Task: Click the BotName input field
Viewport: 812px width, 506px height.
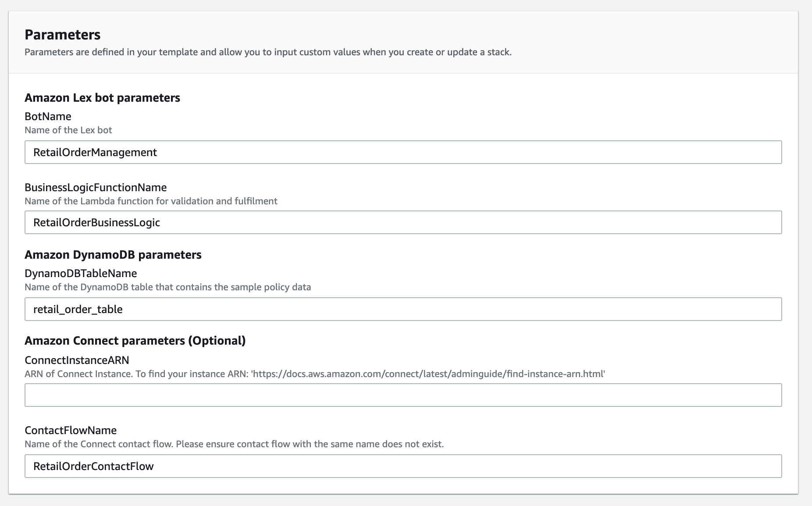Action: pos(403,152)
